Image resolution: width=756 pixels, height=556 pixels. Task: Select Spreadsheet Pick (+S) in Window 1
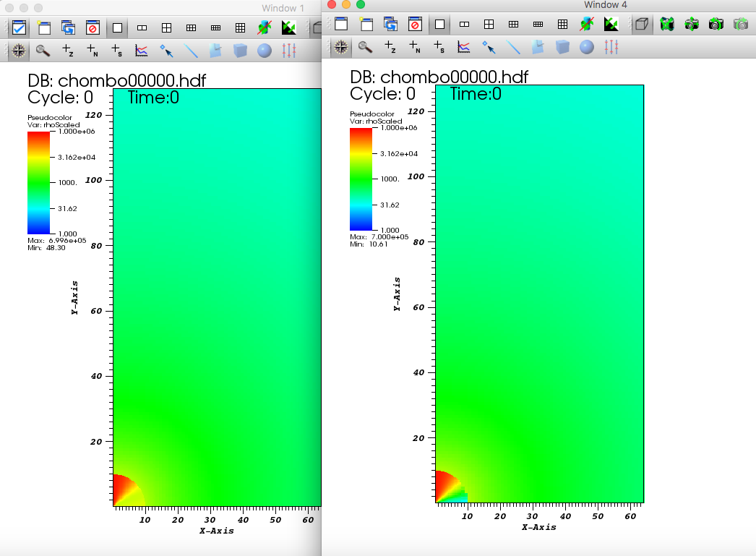[x=116, y=50]
